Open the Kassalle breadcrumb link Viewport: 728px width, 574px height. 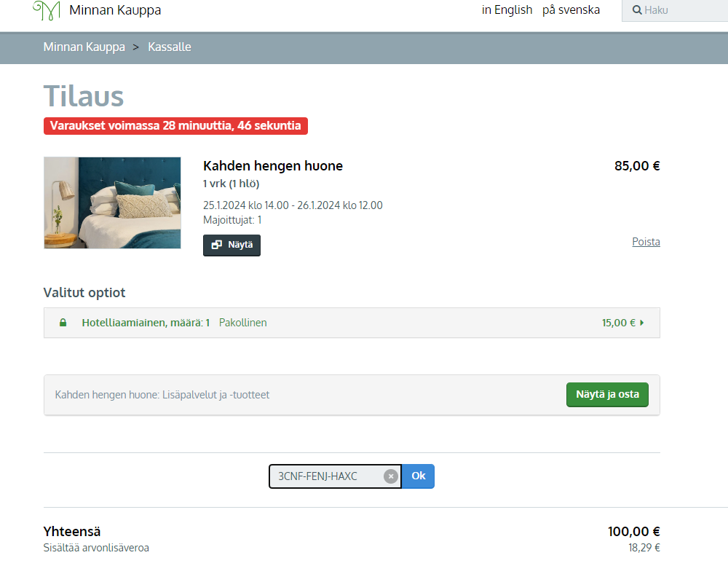(x=170, y=47)
